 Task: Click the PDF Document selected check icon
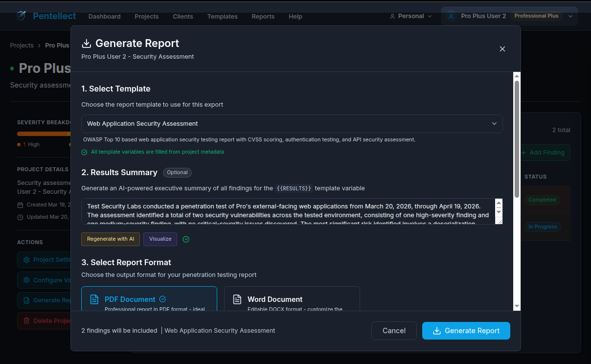click(163, 299)
